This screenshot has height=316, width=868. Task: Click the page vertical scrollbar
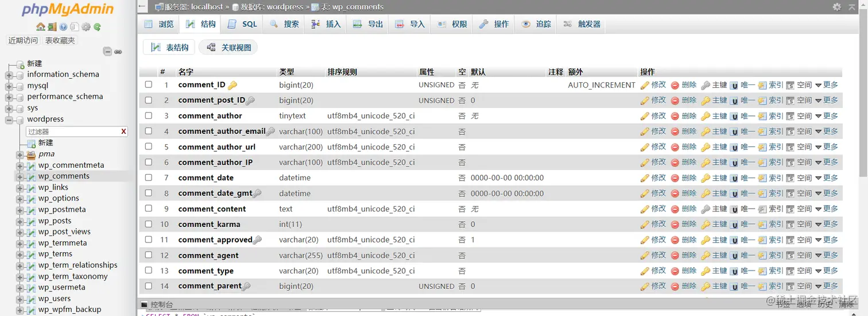coord(863,92)
